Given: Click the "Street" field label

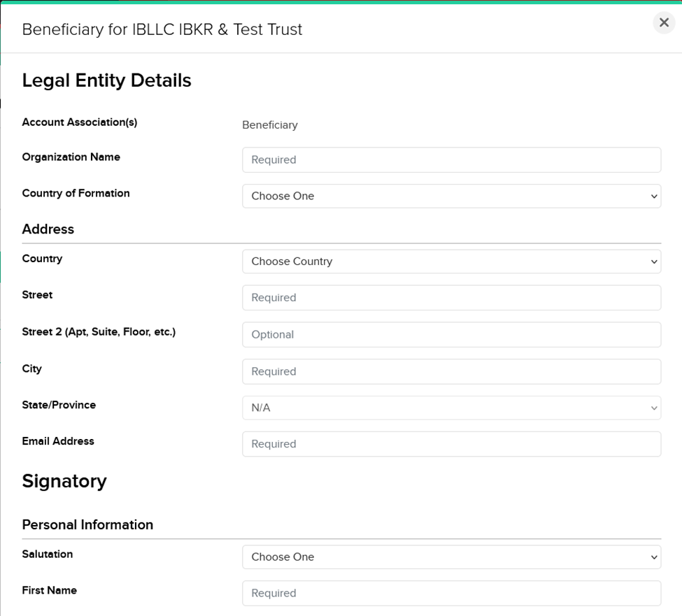Looking at the screenshot, I should click(x=37, y=295).
